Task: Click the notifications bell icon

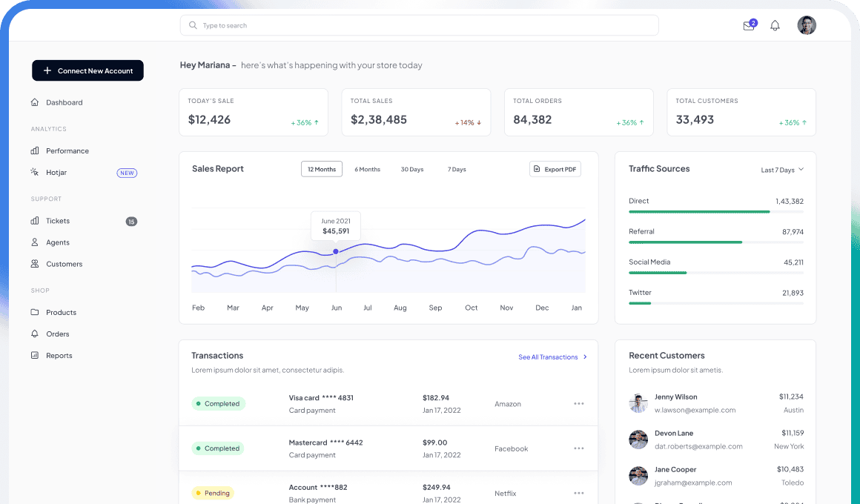Action: pyautogui.click(x=775, y=26)
